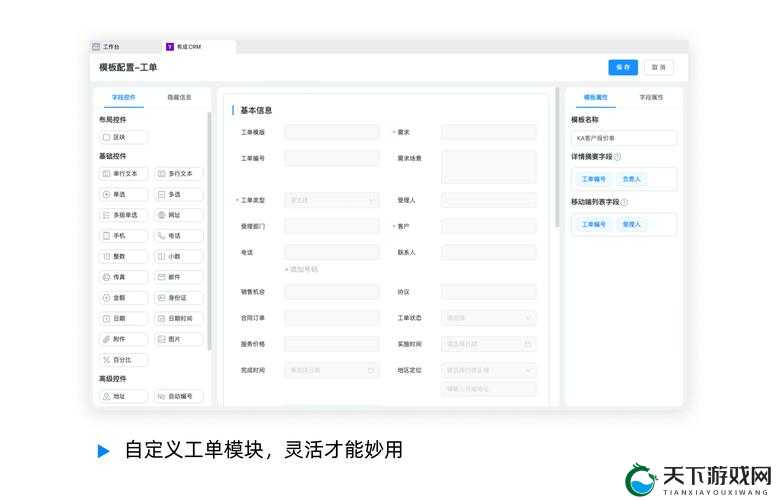Select the 区块 layout control
The width and height of the screenshot is (778, 500).
(123, 137)
